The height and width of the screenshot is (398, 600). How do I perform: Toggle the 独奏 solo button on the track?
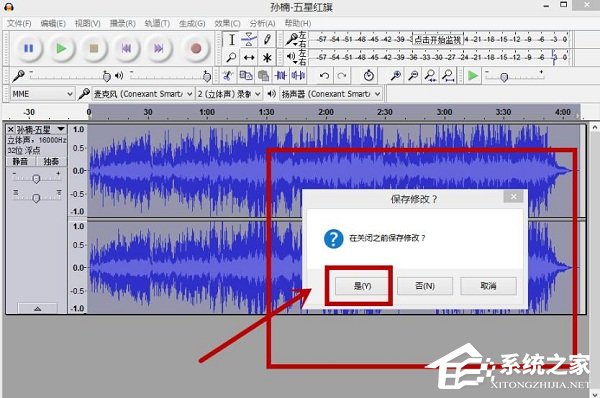click(x=51, y=161)
